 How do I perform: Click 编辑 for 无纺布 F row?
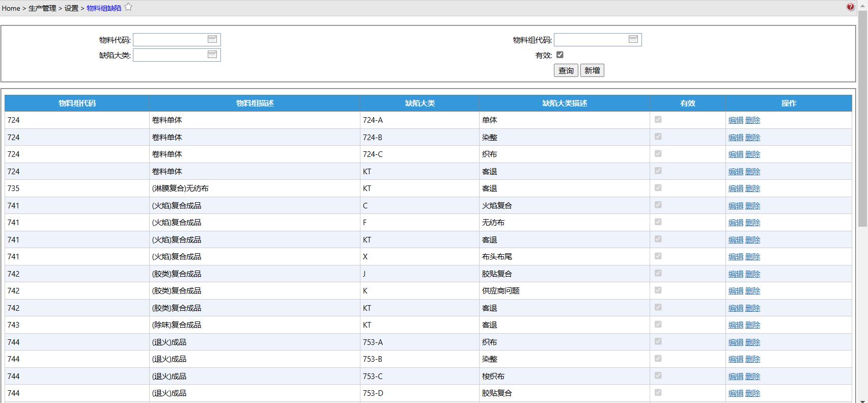[x=736, y=223]
